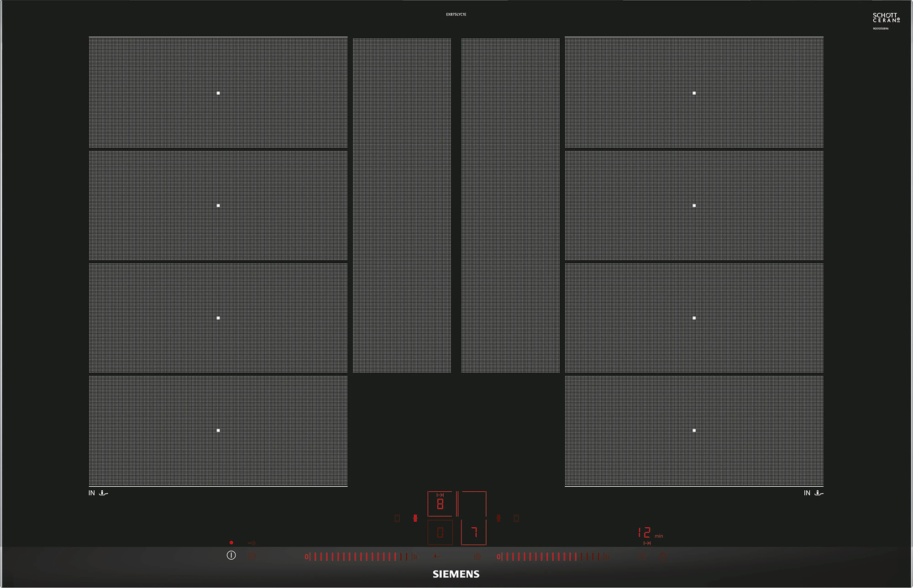Toggle the dim left flexZone split symbol
913x588 pixels.
(398, 518)
